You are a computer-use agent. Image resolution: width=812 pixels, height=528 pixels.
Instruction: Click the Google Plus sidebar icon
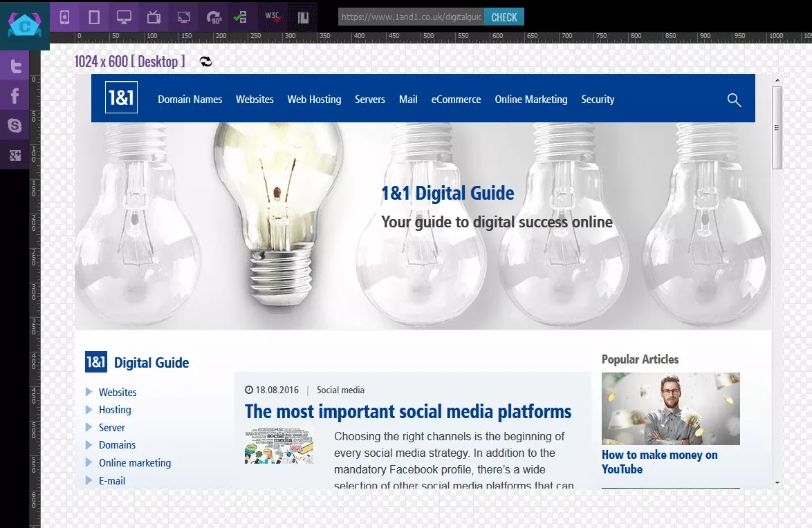(15, 155)
